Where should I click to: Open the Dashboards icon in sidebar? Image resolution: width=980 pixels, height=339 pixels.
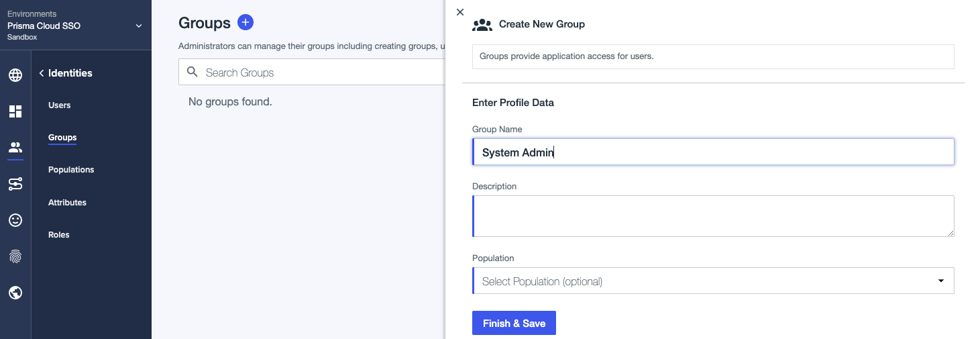[15, 111]
